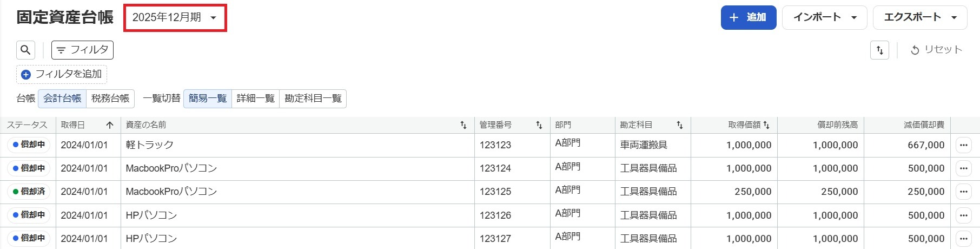Click the 追加 button
The height and width of the screenshot is (249, 980).
click(749, 17)
